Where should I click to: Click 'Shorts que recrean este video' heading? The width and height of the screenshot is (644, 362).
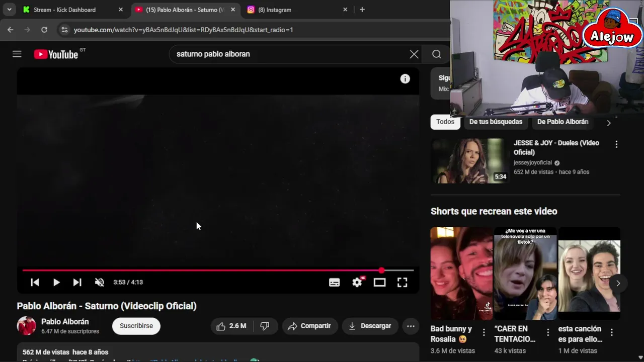494,211
